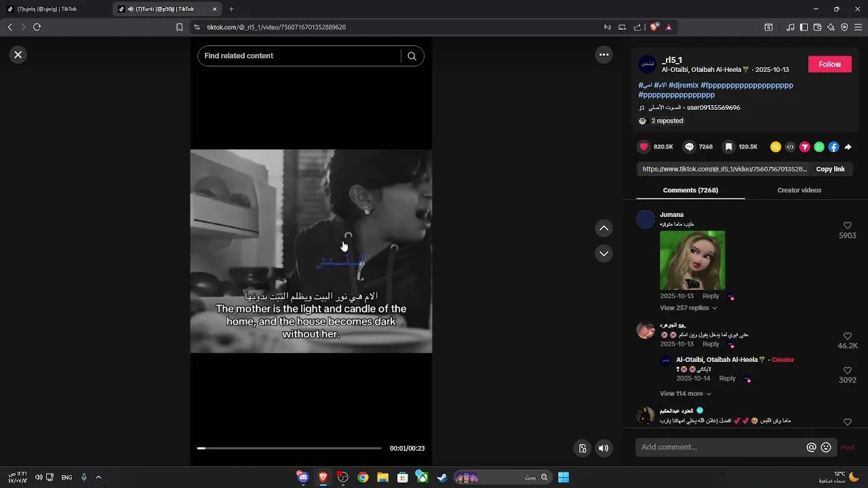Share the video to Facebook
The image size is (868, 488).
point(833,147)
